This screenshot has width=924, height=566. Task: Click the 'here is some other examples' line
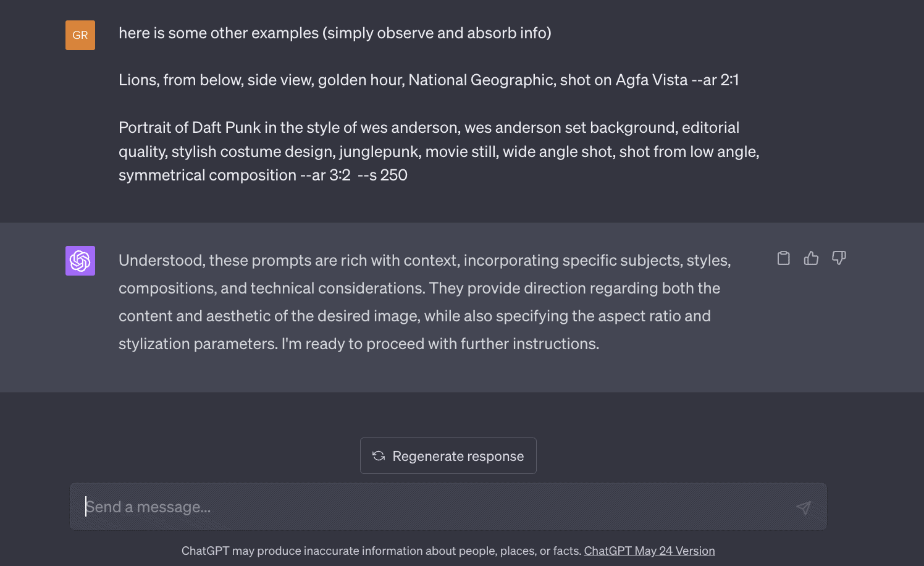pyautogui.click(x=335, y=33)
